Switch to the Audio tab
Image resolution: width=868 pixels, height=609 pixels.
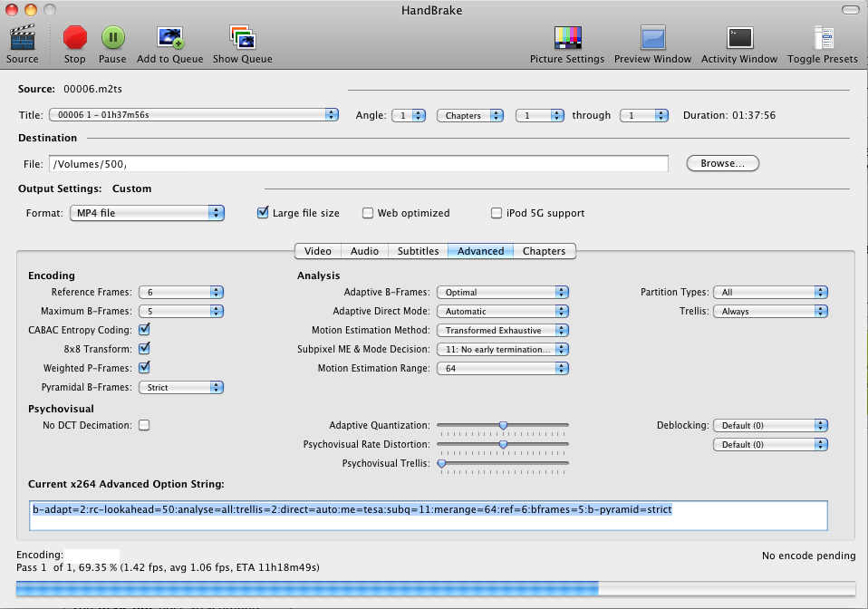point(364,251)
